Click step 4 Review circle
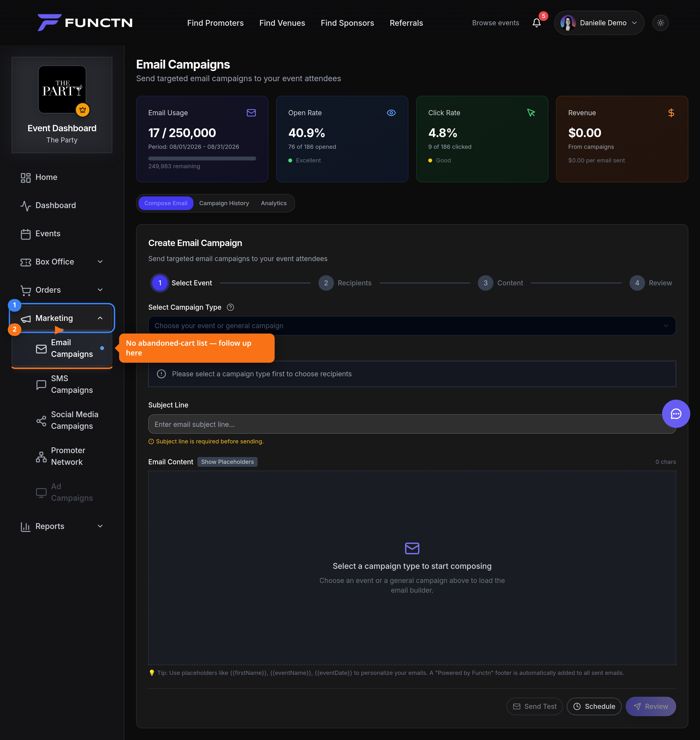 pos(637,283)
